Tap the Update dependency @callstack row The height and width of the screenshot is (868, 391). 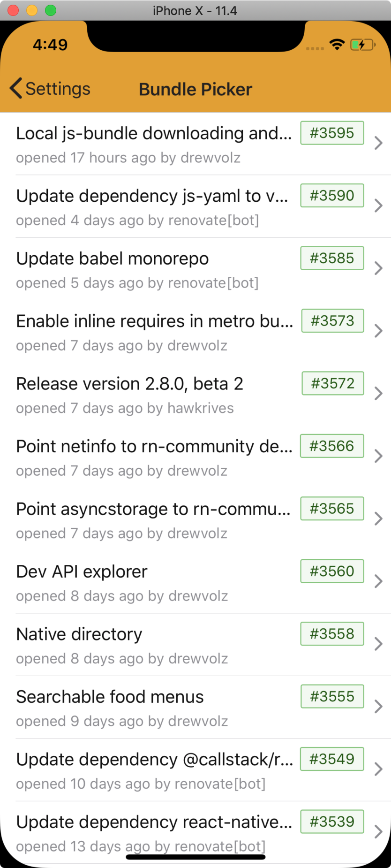(x=155, y=760)
